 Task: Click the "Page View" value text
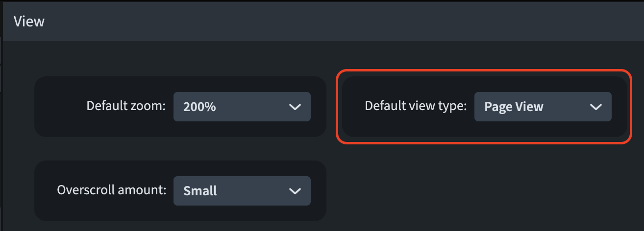pyautogui.click(x=514, y=107)
